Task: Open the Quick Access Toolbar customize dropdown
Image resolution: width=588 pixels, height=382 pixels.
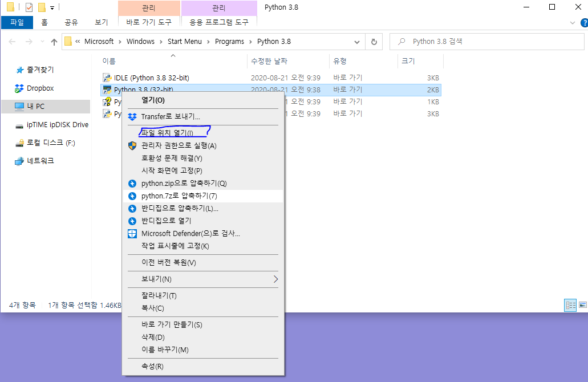Action: (52, 7)
